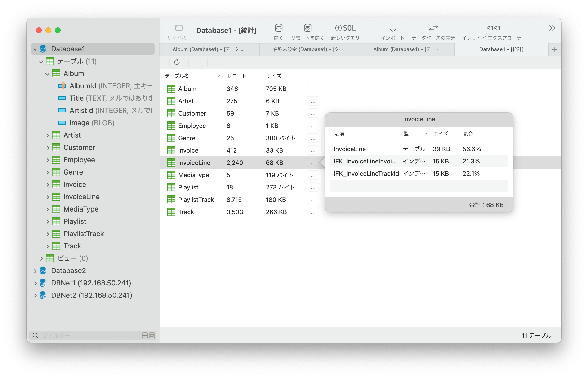Viewport: 588px width, 378px height.
Task: Click the 合計：68 KB total in popover
Action: coord(486,205)
